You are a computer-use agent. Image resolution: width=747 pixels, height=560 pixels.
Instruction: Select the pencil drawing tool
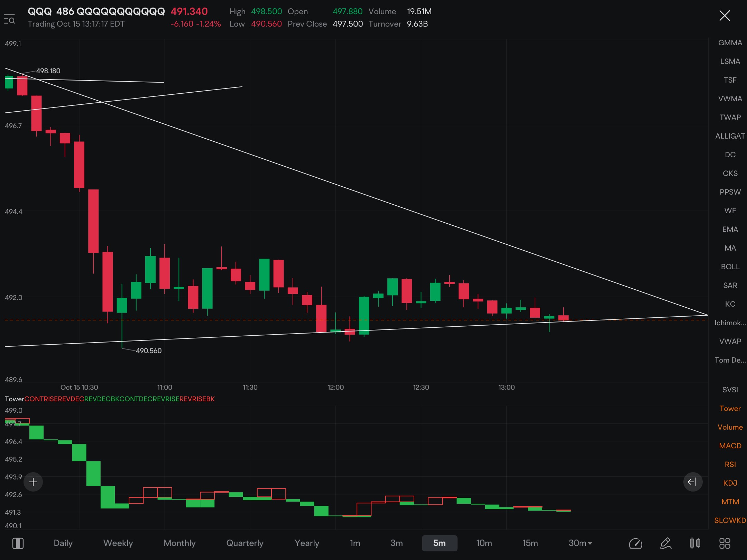point(665,543)
